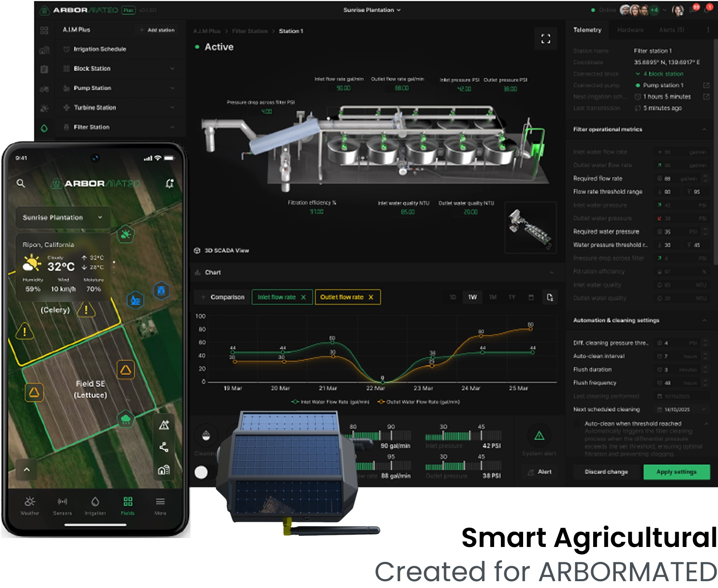Click the calendar date picker icon in chart
The width and height of the screenshot is (718, 588).
[x=531, y=297]
